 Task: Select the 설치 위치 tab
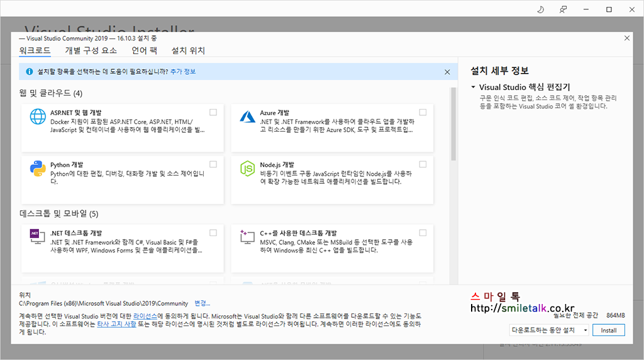pyautogui.click(x=187, y=50)
